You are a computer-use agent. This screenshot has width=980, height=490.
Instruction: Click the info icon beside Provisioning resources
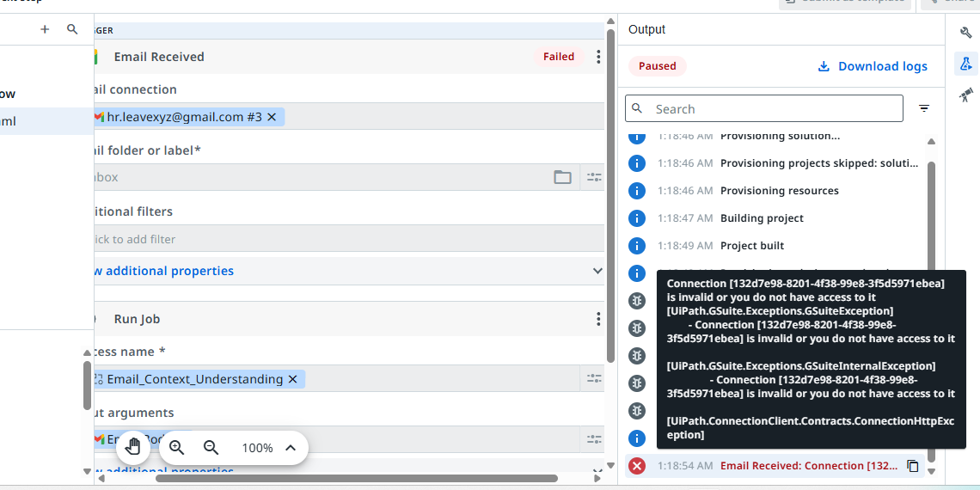tap(636, 191)
